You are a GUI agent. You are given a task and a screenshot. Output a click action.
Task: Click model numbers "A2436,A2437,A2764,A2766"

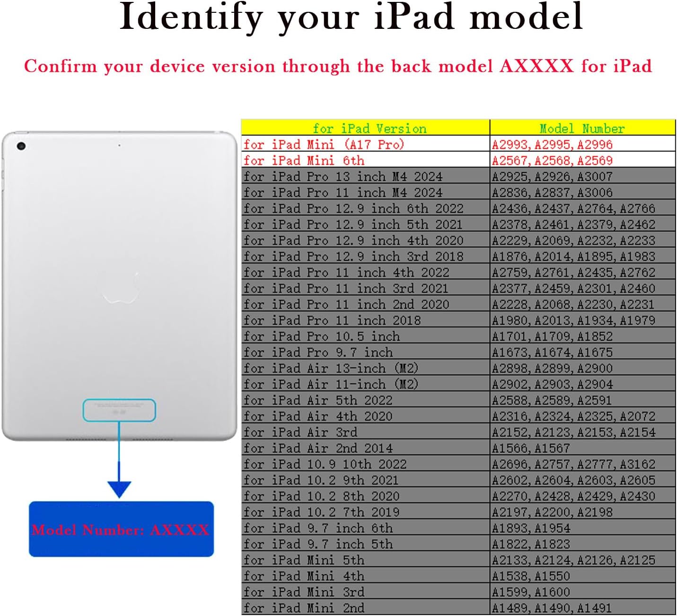pyautogui.click(x=573, y=209)
